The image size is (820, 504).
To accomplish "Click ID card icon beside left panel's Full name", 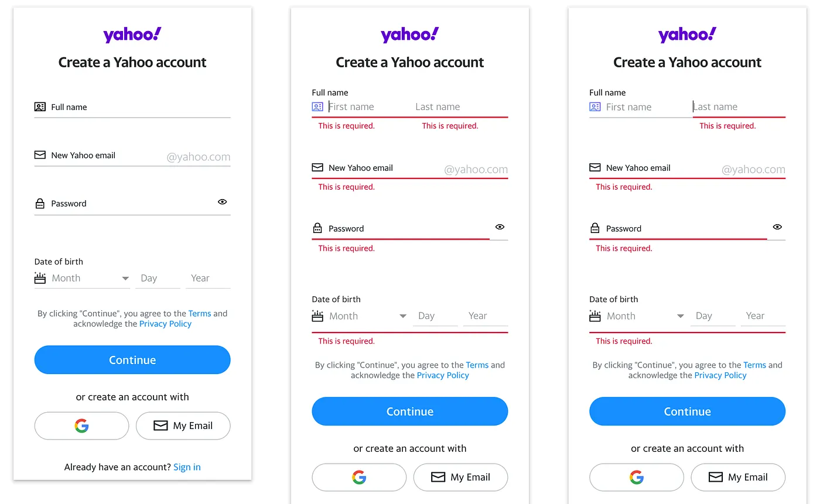I will tap(40, 107).
